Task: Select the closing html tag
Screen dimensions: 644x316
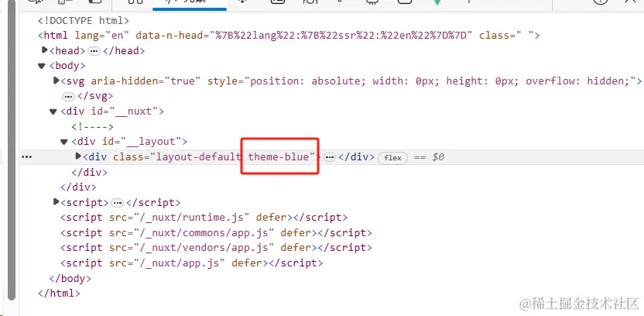Action: [x=59, y=294]
